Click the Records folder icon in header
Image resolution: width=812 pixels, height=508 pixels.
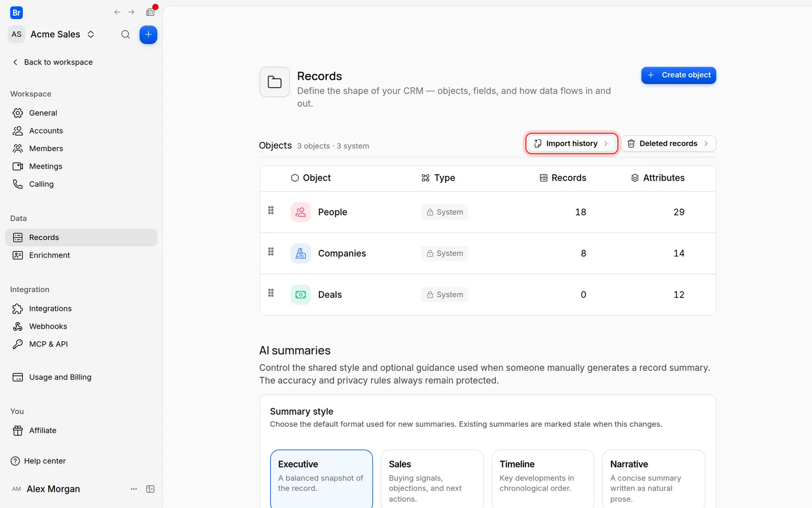point(275,82)
